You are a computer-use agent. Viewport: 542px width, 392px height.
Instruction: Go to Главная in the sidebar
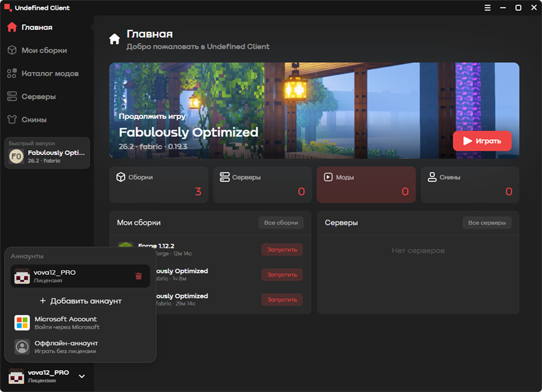pos(47,27)
